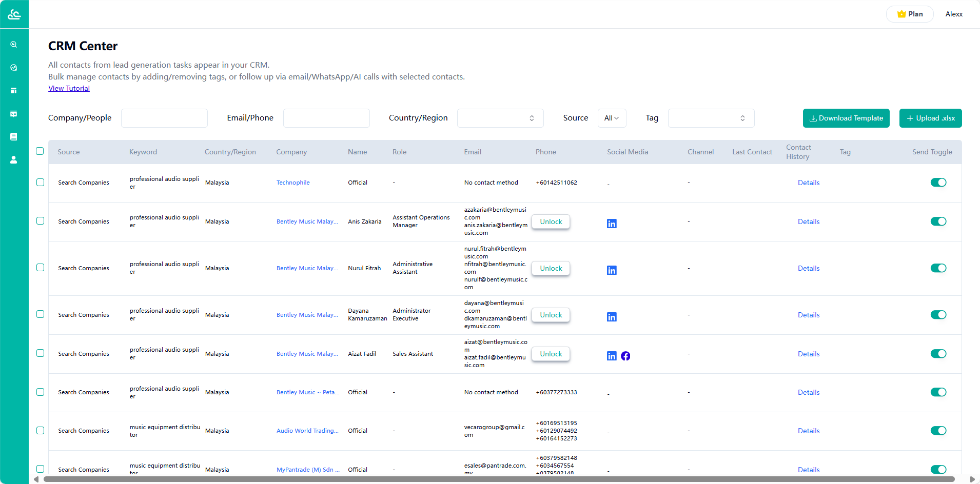Check the Technophile row checkbox
The width and height of the screenshot is (980, 484).
pyautogui.click(x=41, y=183)
